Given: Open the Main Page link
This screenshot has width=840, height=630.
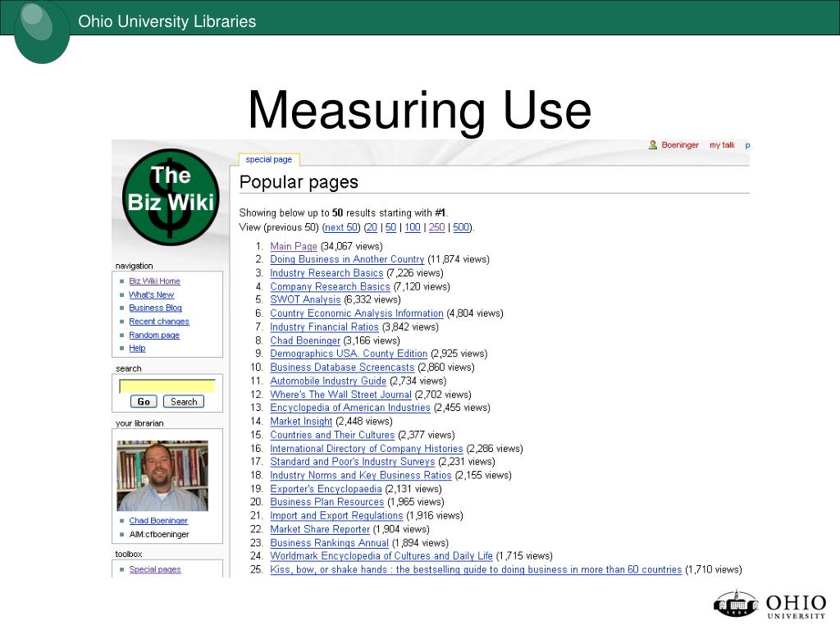Looking at the screenshot, I should (x=294, y=246).
